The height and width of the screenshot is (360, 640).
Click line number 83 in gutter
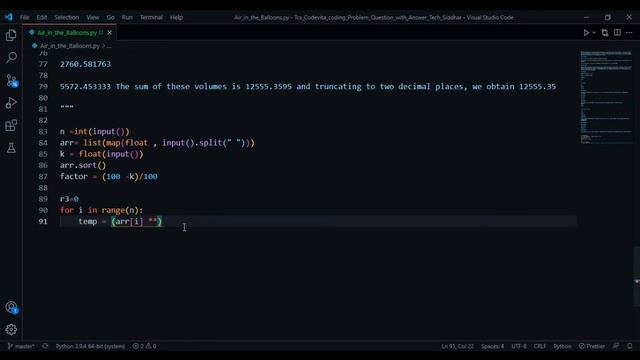43,132
